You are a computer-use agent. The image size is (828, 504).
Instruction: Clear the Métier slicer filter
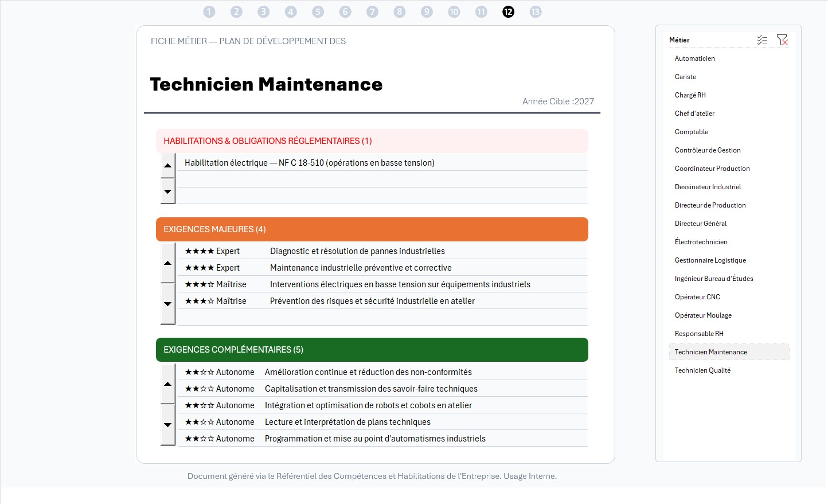click(782, 40)
